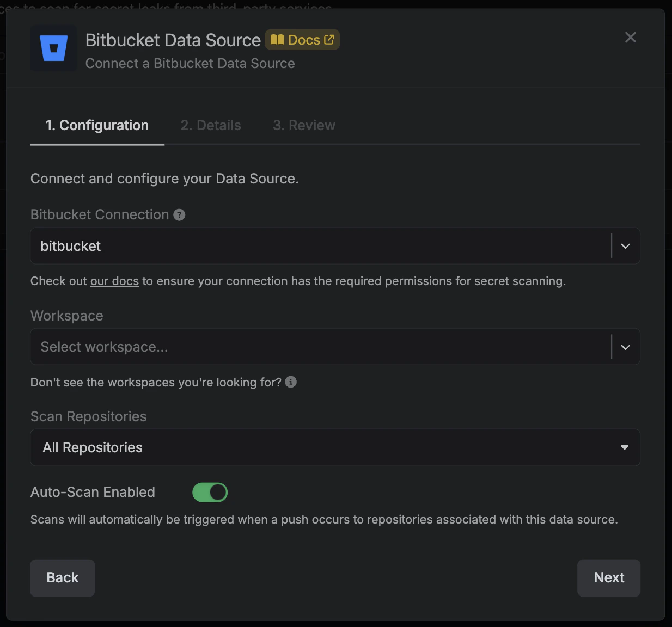The image size is (672, 627).
Task: Disable the Auto-Scan Enabled toggle
Action: [210, 493]
